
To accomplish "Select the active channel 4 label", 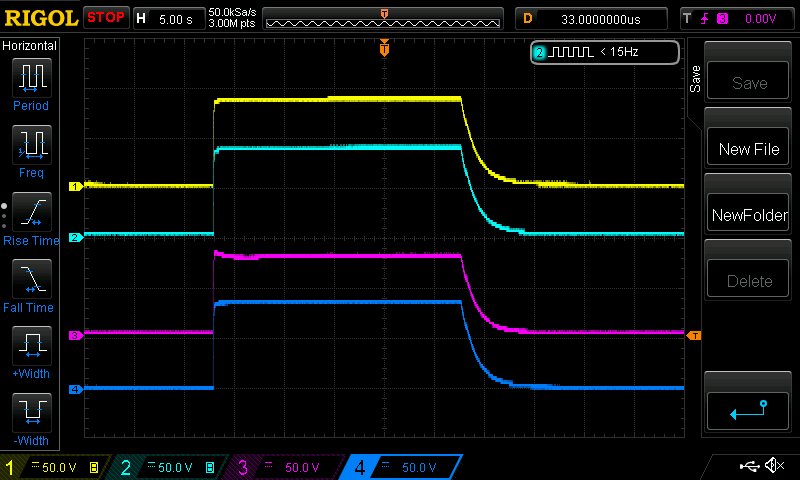I will click(403, 467).
